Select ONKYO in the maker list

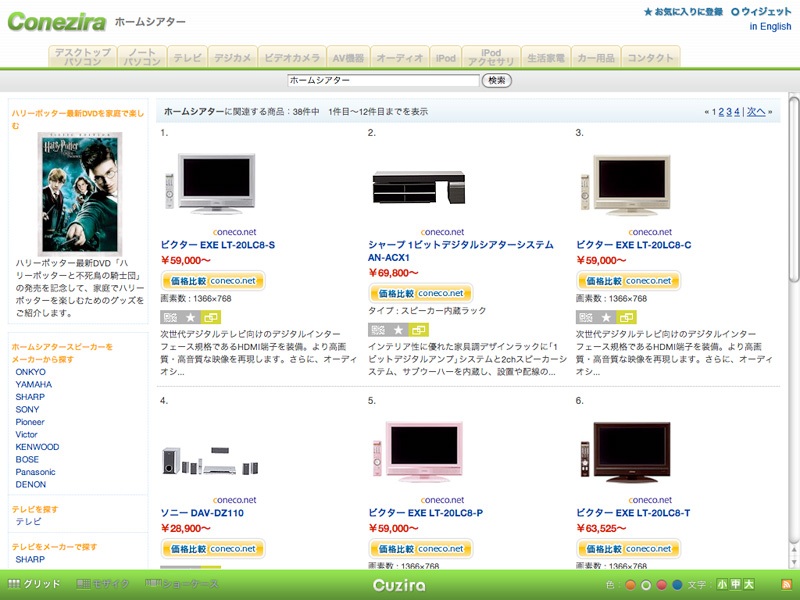pyautogui.click(x=30, y=372)
